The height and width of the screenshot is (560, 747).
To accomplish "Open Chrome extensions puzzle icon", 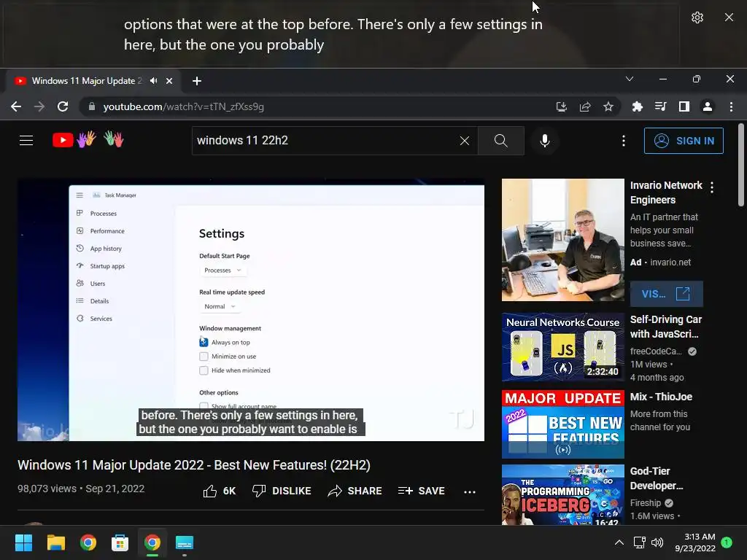I will click(637, 106).
